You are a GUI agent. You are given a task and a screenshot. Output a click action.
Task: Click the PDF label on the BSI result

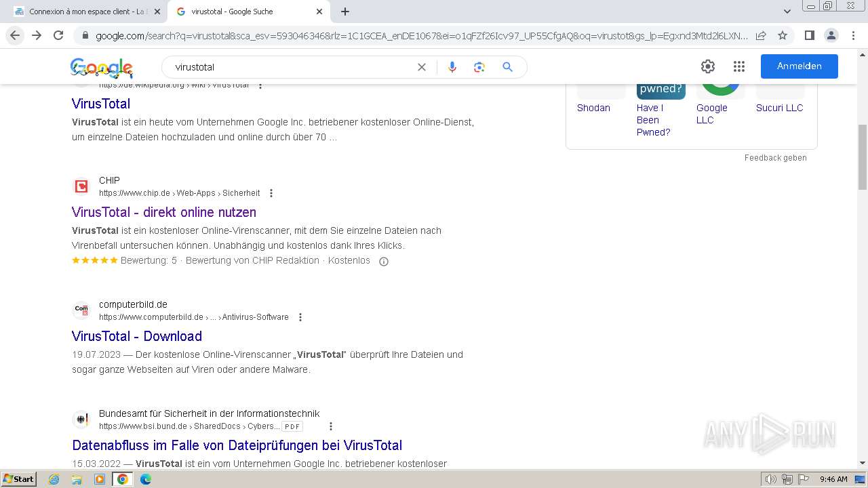pos(292,426)
